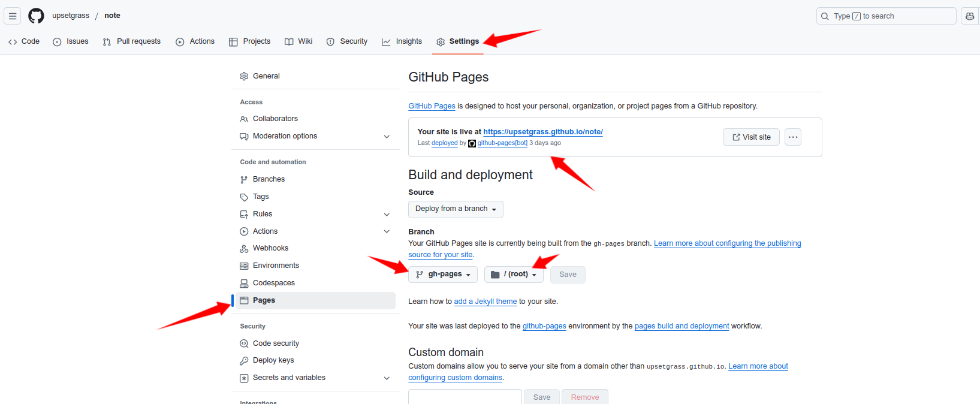The width and height of the screenshot is (980, 404).
Task: Expand the sidebar Actions section chevron
Action: tap(387, 231)
